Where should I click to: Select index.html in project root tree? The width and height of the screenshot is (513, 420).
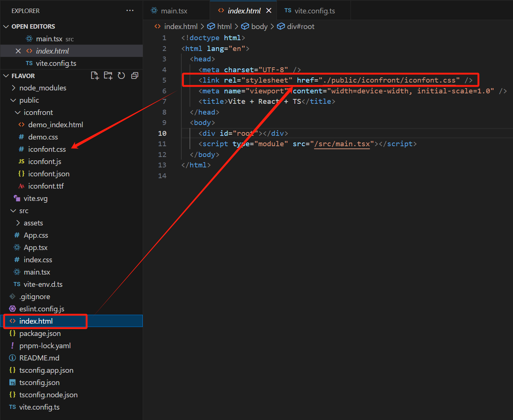(71, 321)
